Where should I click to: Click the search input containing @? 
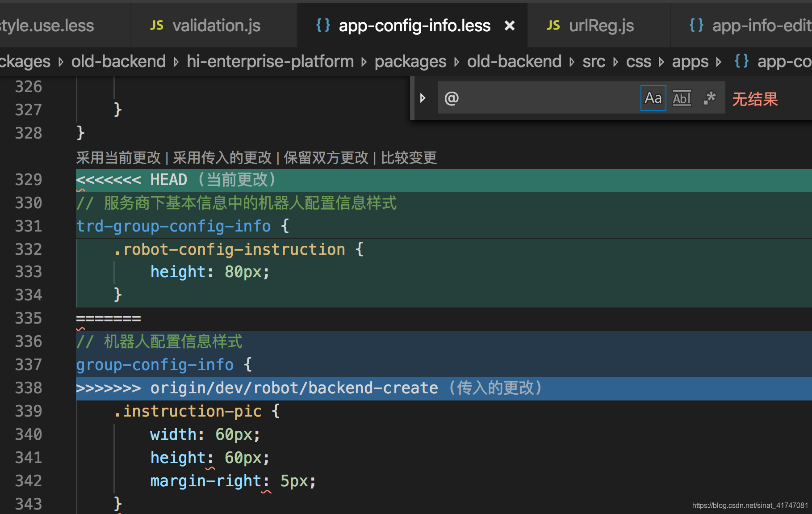pyautogui.click(x=514, y=98)
